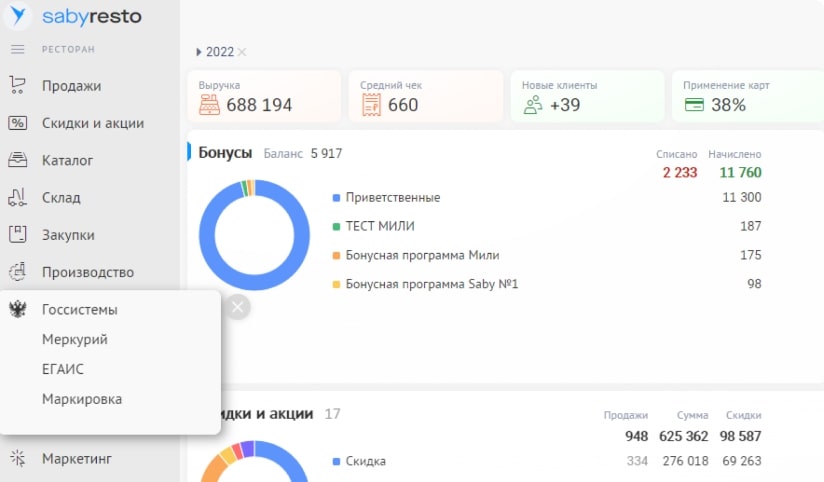Click the Закупки purchase icon
Image resolution: width=824 pixels, height=482 pixels.
[x=17, y=234]
